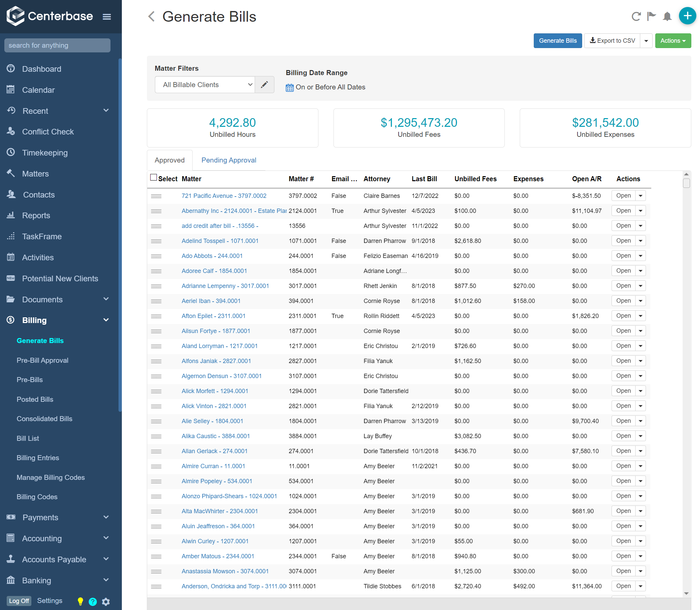Click the flag icon in the top toolbar
This screenshot has height=610, width=700.
[x=651, y=16]
